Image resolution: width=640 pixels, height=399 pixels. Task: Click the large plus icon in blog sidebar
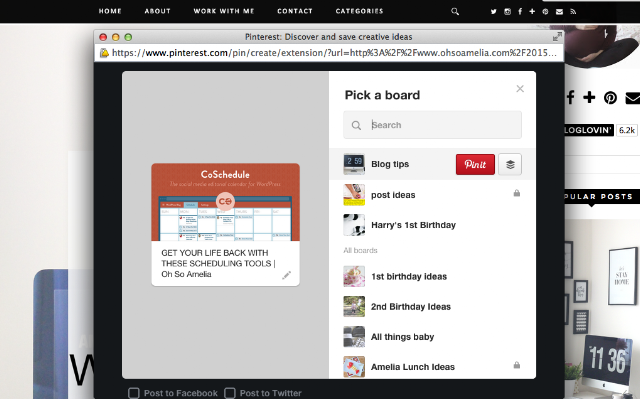(x=589, y=98)
